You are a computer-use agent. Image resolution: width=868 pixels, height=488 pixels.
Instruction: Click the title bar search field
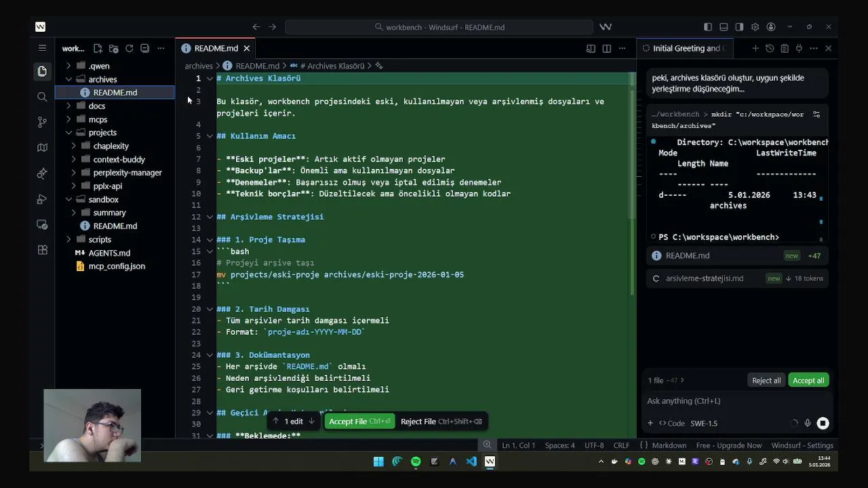point(439,27)
